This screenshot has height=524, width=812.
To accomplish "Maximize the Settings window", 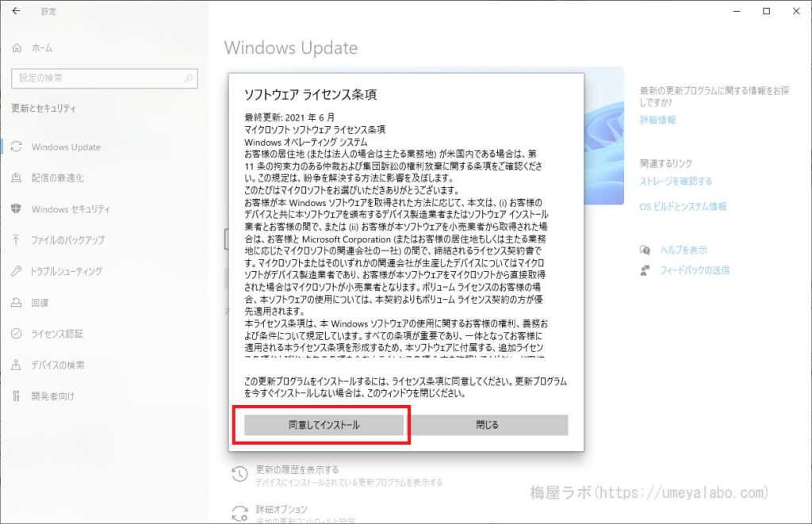I will pos(767,11).
